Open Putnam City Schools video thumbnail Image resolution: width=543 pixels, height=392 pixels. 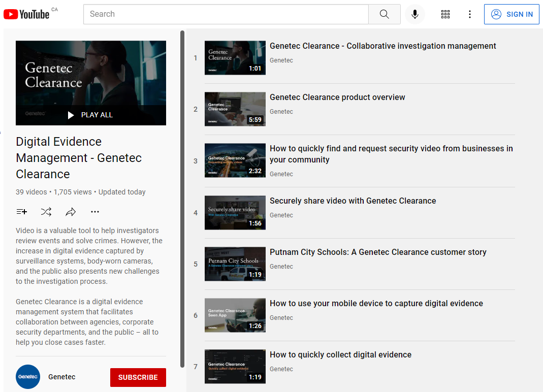coord(235,264)
